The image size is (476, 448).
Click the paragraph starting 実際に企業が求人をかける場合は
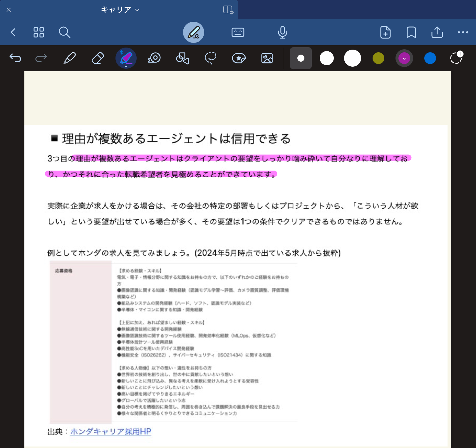pos(233,214)
